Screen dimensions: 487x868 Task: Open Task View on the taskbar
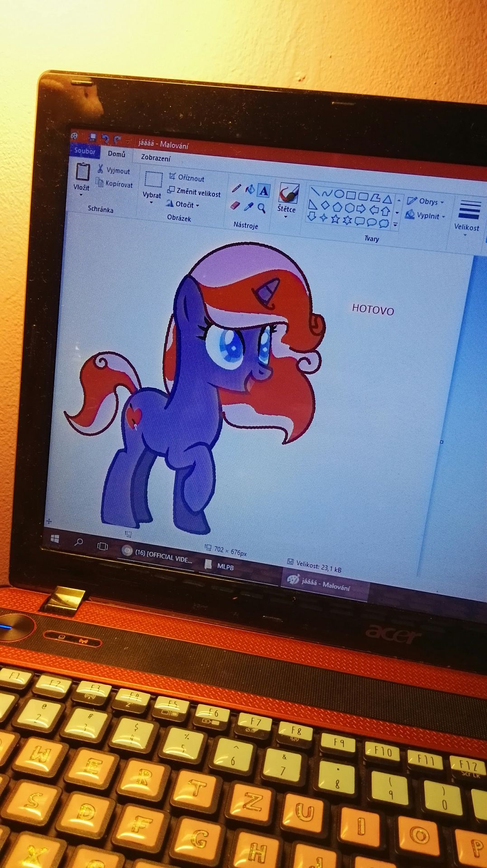[102, 546]
